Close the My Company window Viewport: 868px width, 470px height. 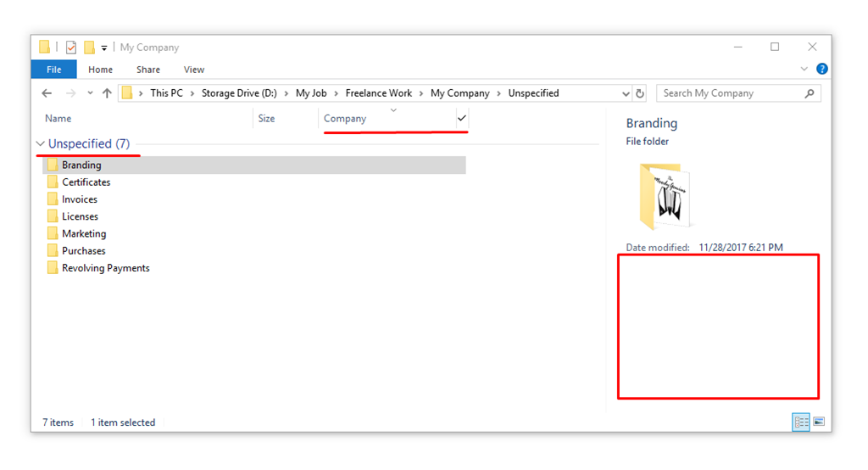(x=812, y=48)
